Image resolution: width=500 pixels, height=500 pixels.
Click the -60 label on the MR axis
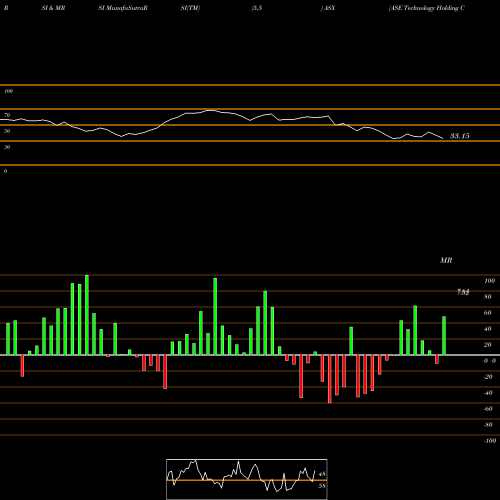coord(488,409)
